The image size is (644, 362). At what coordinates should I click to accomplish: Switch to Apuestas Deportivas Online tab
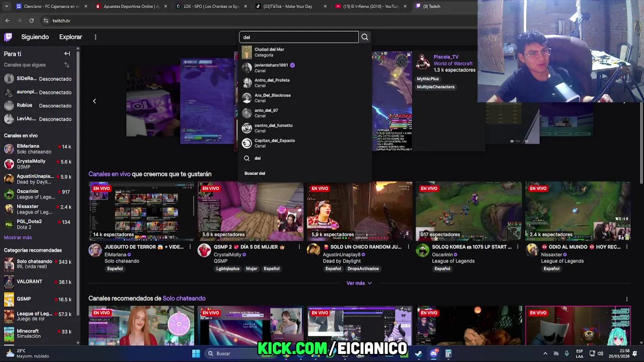point(131,7)
